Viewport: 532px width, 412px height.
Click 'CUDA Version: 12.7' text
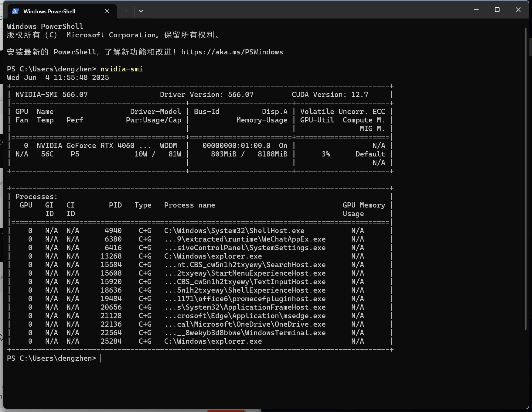pyautogui.click(x=330, y=94)
